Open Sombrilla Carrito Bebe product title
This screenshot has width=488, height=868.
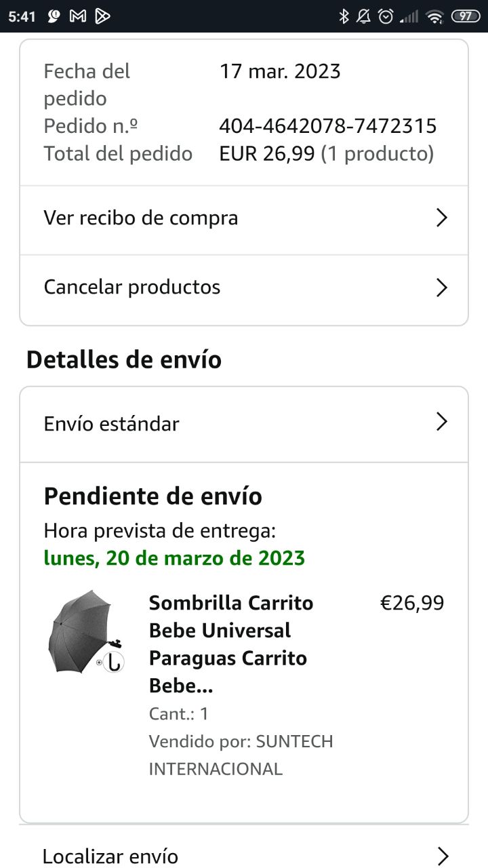pyautogui.click(x=230, y=644)
